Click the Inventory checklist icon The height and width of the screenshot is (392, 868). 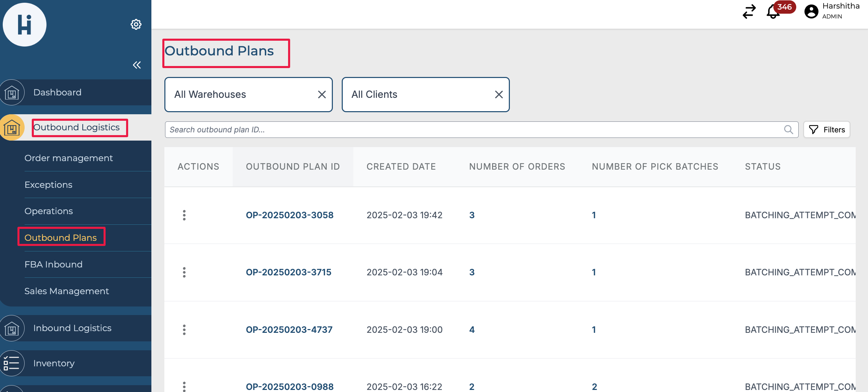12,363
